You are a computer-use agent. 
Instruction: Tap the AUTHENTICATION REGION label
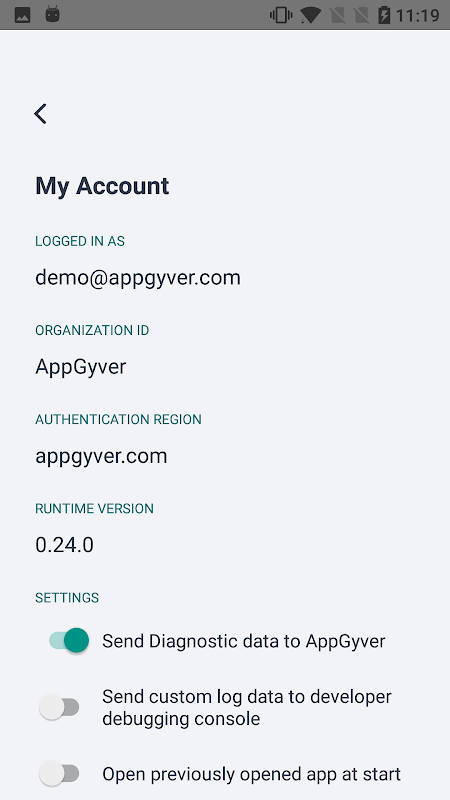[x=118, y=419]
